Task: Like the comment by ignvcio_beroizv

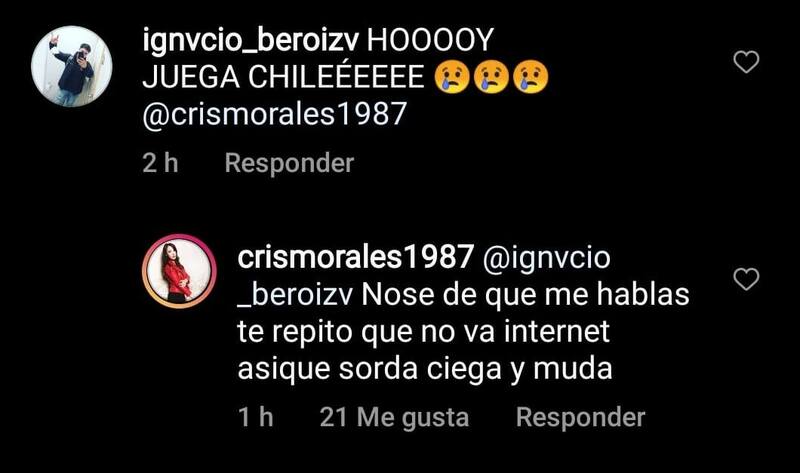Action: 746,62
